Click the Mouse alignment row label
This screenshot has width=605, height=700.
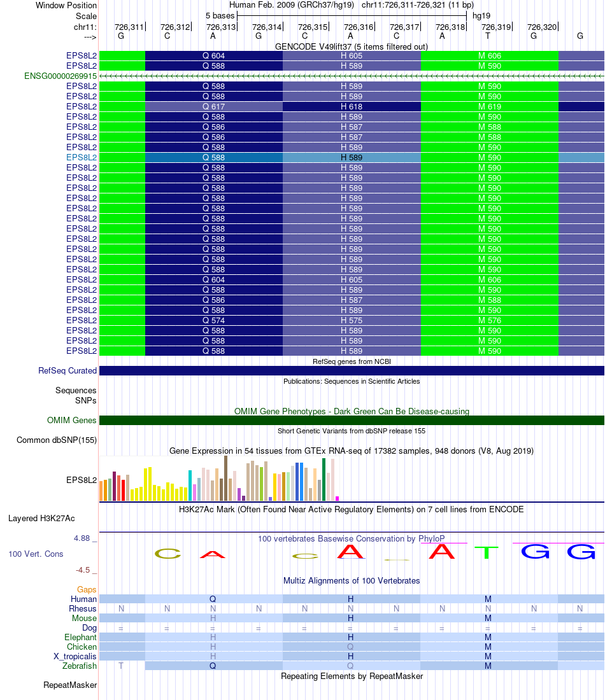coord(85,619)
